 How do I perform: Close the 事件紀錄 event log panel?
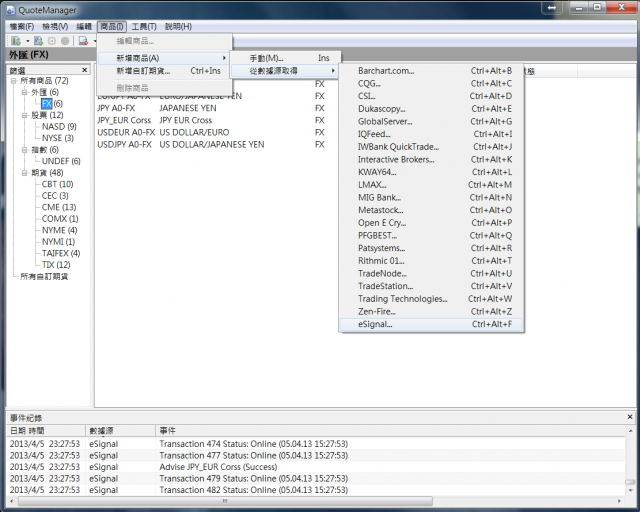point(630,417)
